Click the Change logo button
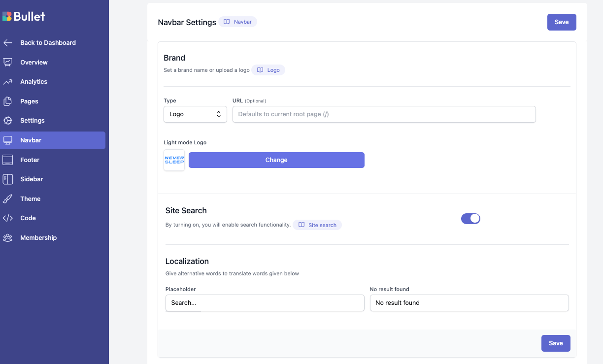This screenshot has height=364, width=603. point(276,160)
